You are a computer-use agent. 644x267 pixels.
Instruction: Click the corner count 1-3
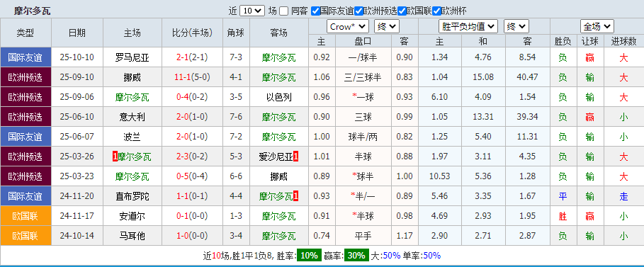236,216
